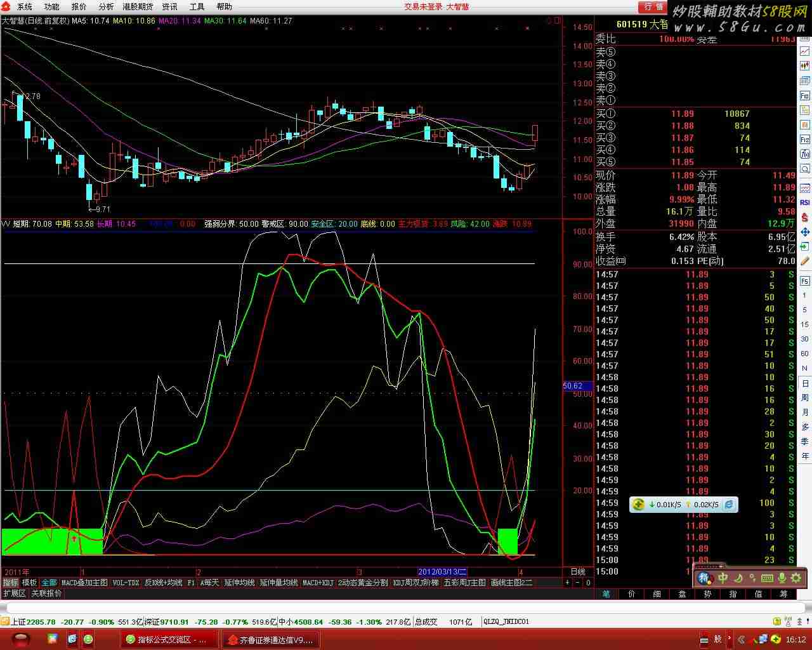
Task: Select the 年 yearly period
Action: click(x=804, y=456)
